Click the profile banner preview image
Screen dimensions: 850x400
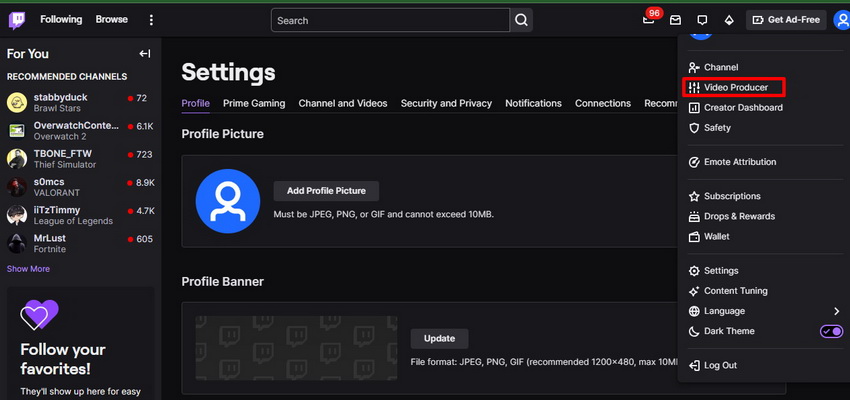(296, 348)
